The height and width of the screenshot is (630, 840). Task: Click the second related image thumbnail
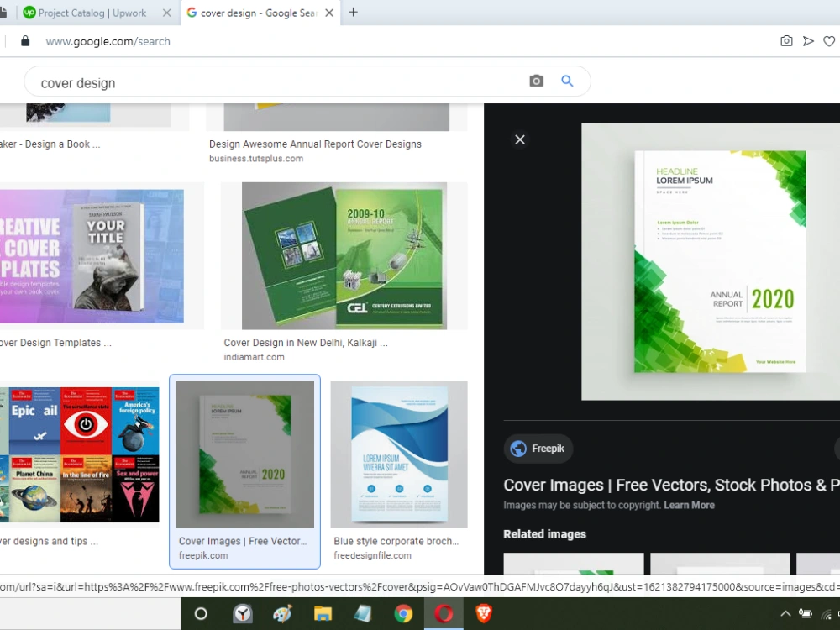pos(720,564)
